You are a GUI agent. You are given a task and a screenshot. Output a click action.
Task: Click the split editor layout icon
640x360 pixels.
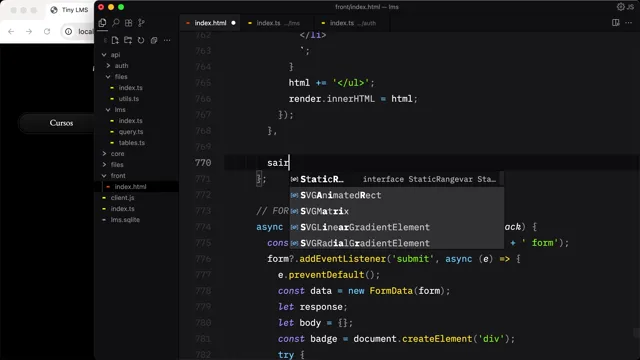coord(616,22)
